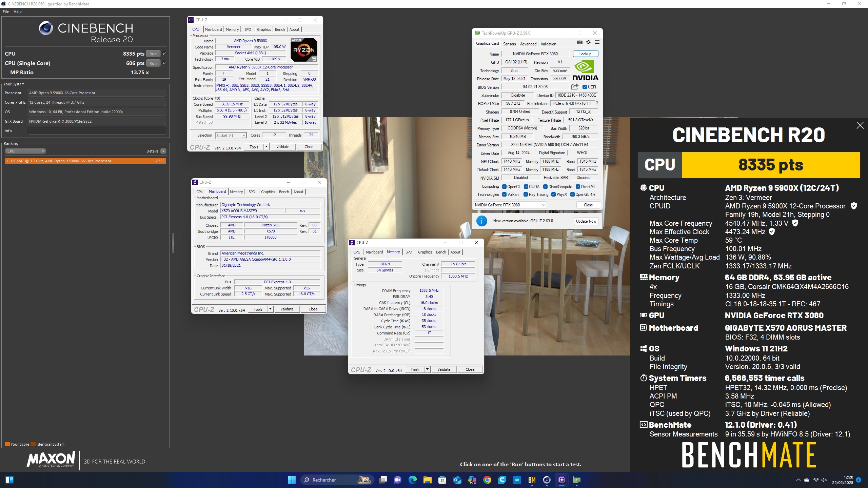
Task: Click Validate in CPU-Z Memory window
Action: pyautogui.click(x=444, y=369)
